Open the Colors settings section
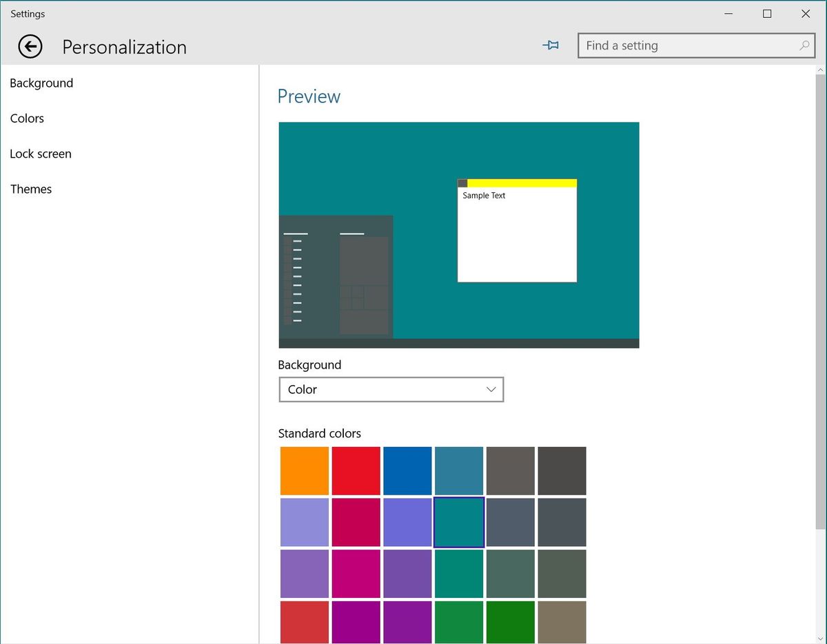827x644 pixels. 27,118
